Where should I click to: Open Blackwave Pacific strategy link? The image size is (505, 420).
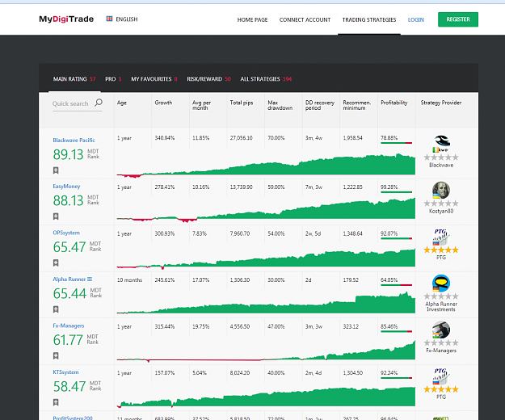74,141
